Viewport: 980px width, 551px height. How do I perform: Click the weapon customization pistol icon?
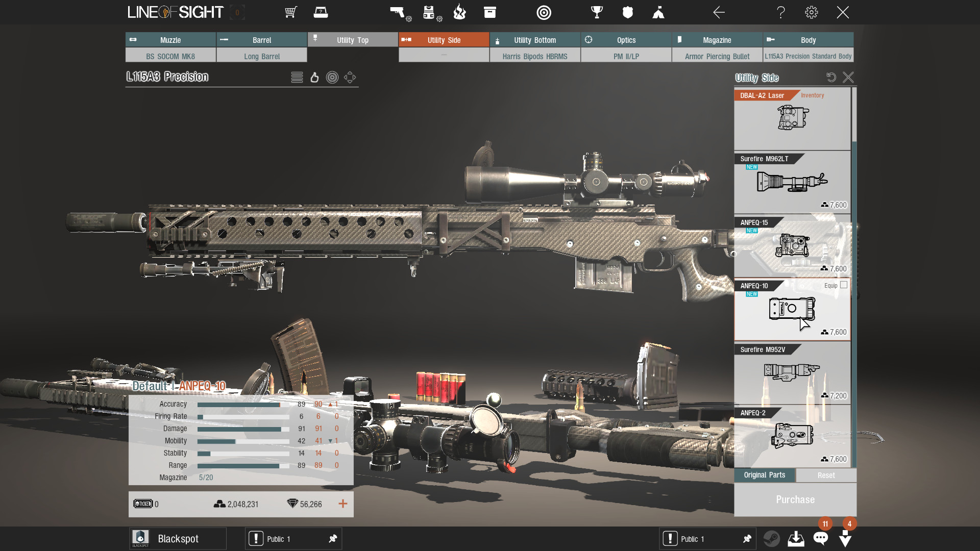[x=398, y=12]
